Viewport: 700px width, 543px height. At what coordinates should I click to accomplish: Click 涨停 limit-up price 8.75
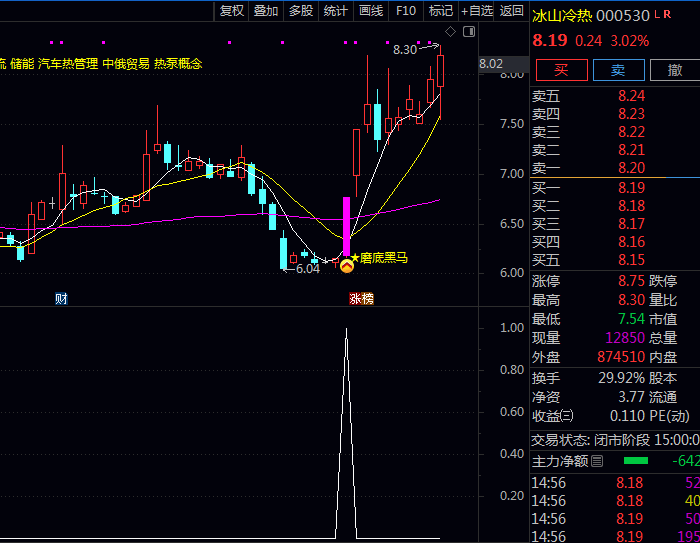[x=631, y=281]
